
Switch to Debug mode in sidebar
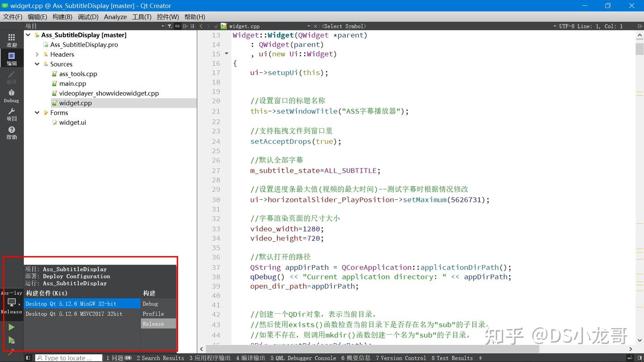(x=12, y=96)
